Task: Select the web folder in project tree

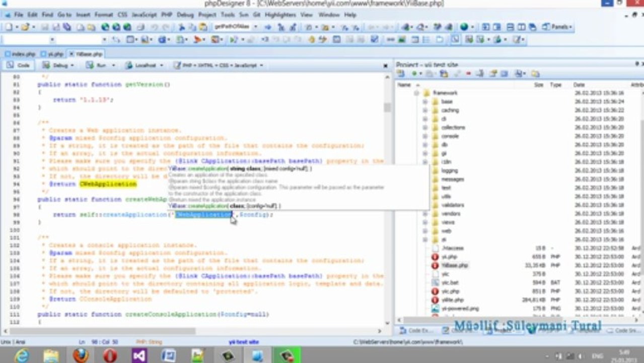Action: 446,231
